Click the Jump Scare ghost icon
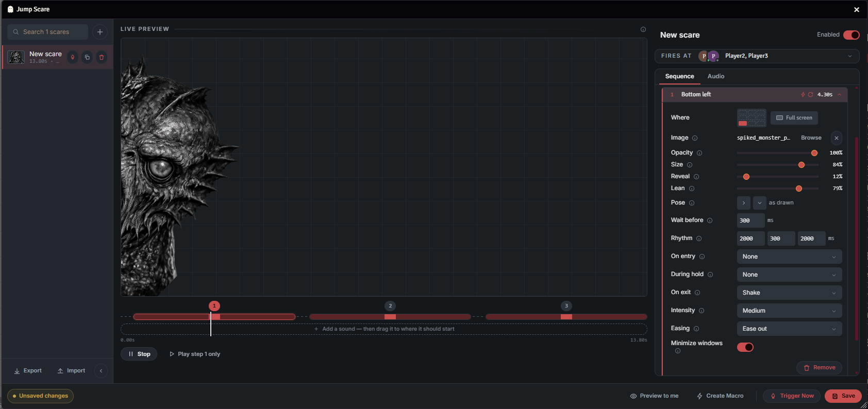 tap(10, 9)
